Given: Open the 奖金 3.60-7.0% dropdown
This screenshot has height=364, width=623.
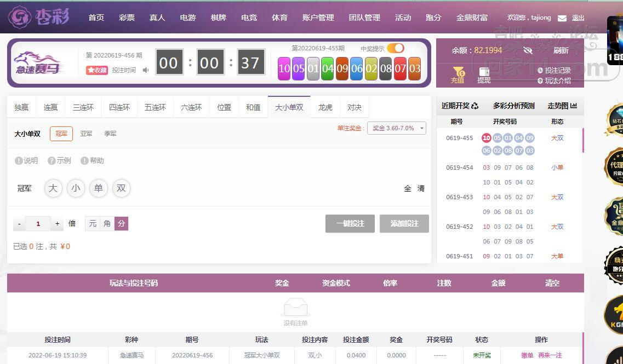Looking at the screenshot, I should pos(397,128).
